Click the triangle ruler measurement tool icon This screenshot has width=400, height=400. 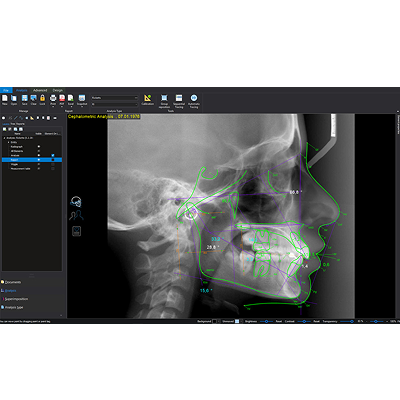[x=32, y=118]
